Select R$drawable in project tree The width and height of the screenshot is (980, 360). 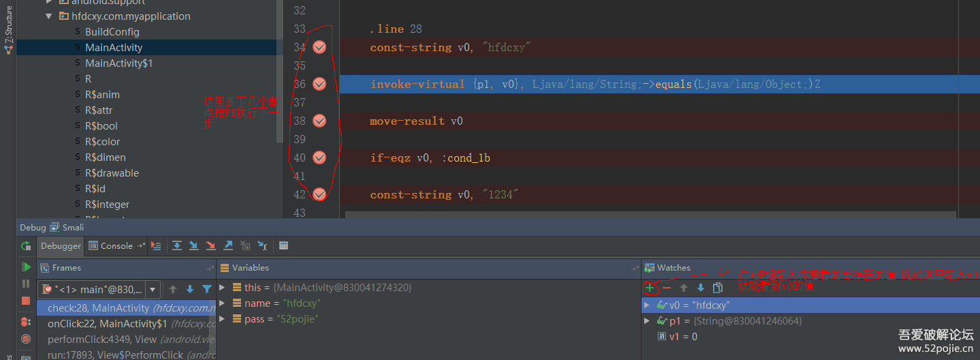coord(112,173)
